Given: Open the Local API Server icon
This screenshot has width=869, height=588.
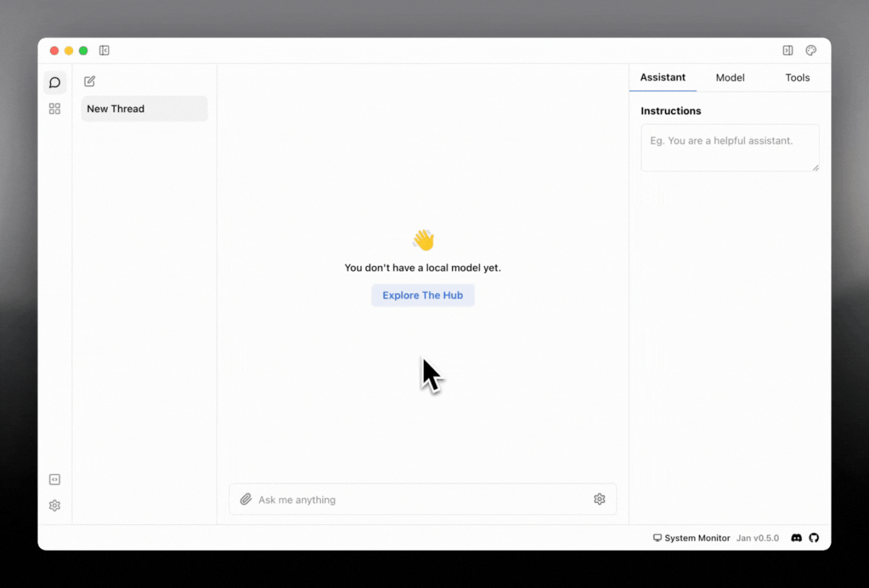Looking at the screenshot, I should coord(54,480).
